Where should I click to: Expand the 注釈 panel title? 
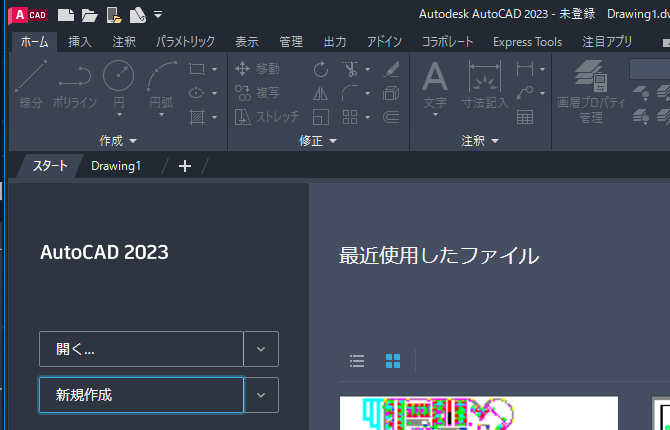pyautogui.click(x=480, y=141)
